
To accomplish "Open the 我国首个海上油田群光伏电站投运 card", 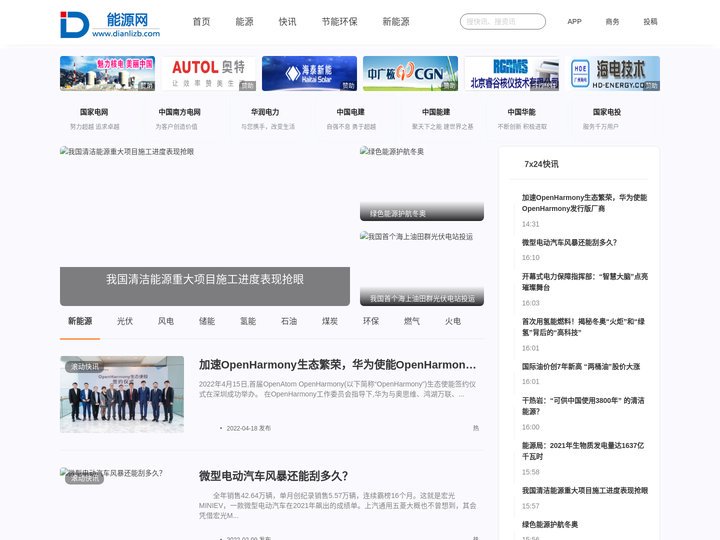I will tap(422, 269).
